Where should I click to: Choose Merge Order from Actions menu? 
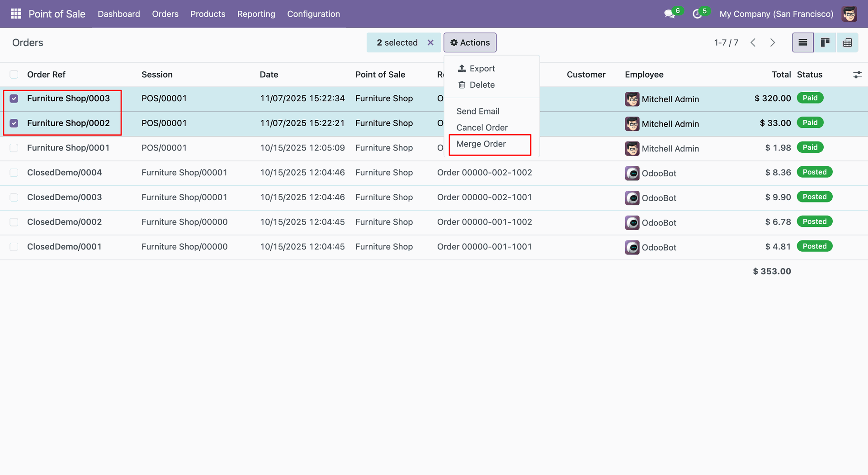coord(481,144)
